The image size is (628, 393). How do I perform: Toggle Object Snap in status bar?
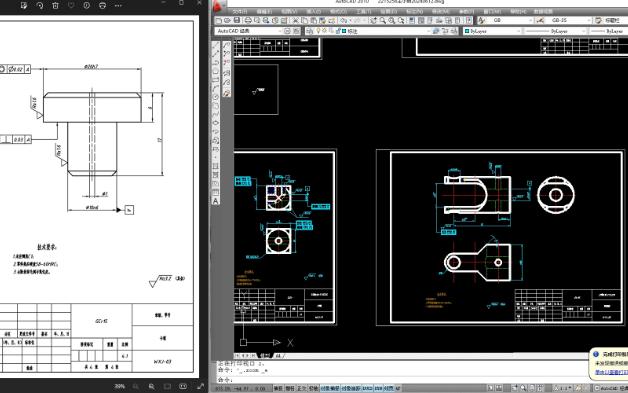330,388
